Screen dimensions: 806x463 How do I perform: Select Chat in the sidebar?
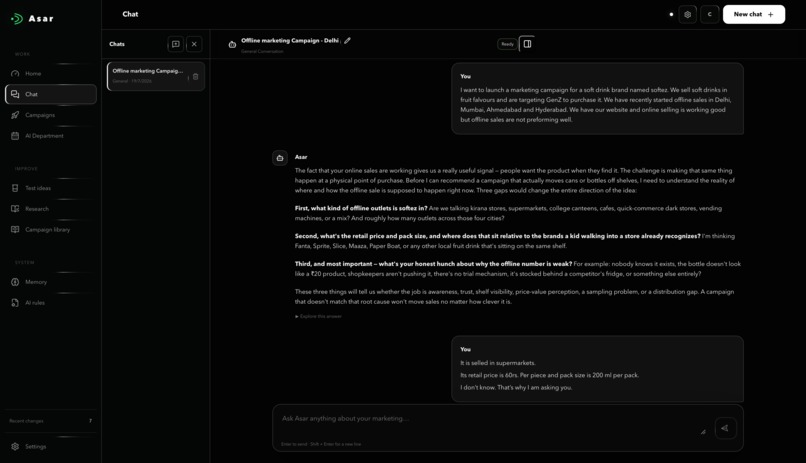pos(50,95)
